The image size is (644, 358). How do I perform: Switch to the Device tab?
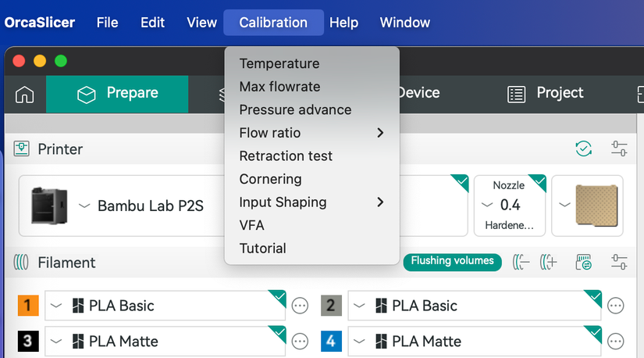(x=418, y=93)
